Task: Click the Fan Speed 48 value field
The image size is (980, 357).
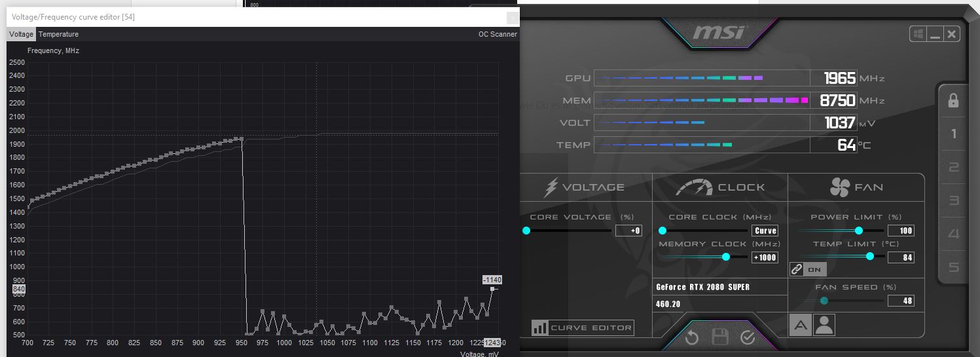Action: point(901,301)
